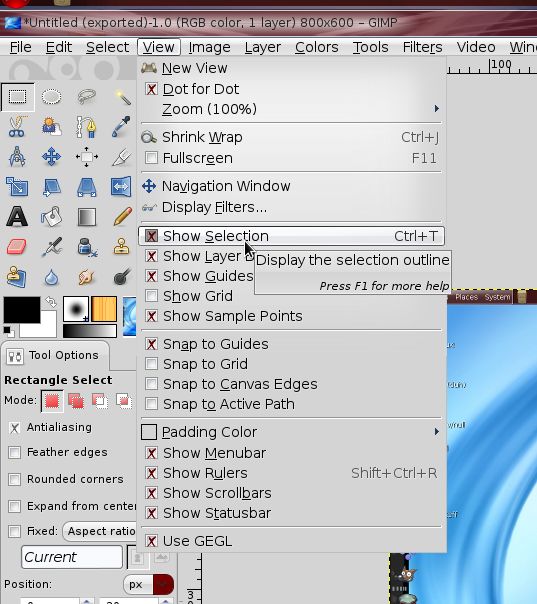Image resolution: width=537 pixels, height=604 pixels.
Task: Select the Ellipse Select tool
Action: pos(51,97)
